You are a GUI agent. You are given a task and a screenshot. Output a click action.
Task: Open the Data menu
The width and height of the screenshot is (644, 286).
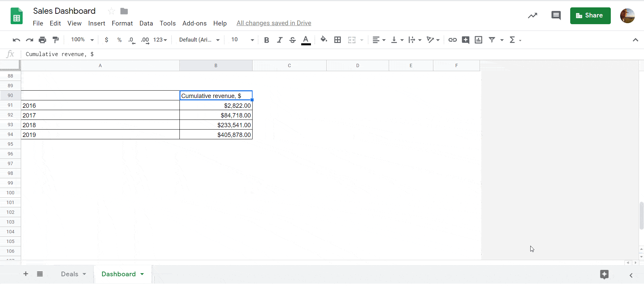click(x=146, y=23)
